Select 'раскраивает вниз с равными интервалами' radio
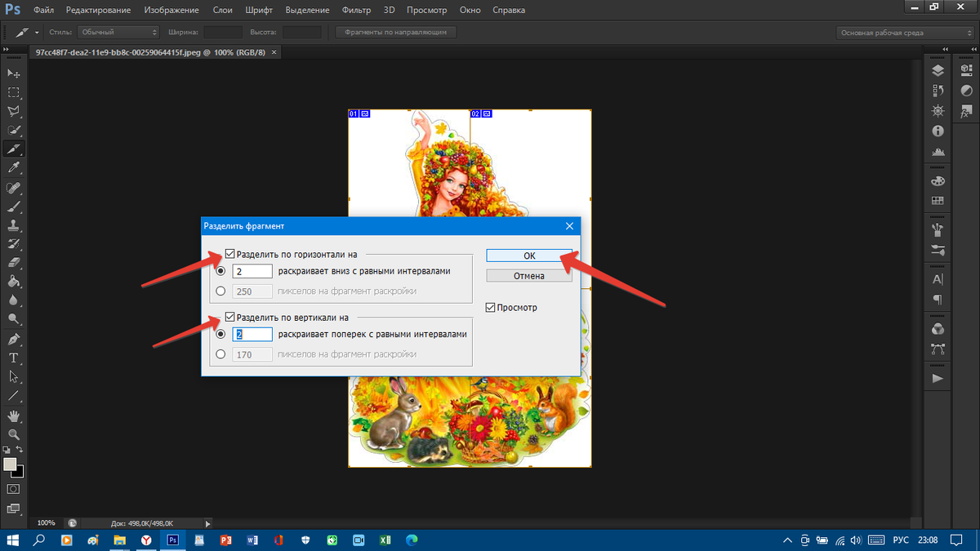 point(220,271)
